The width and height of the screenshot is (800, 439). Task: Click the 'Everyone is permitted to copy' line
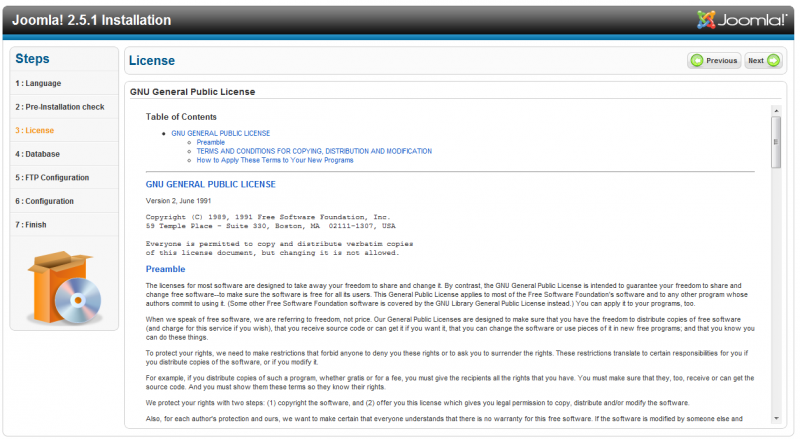tap(280, 243)
